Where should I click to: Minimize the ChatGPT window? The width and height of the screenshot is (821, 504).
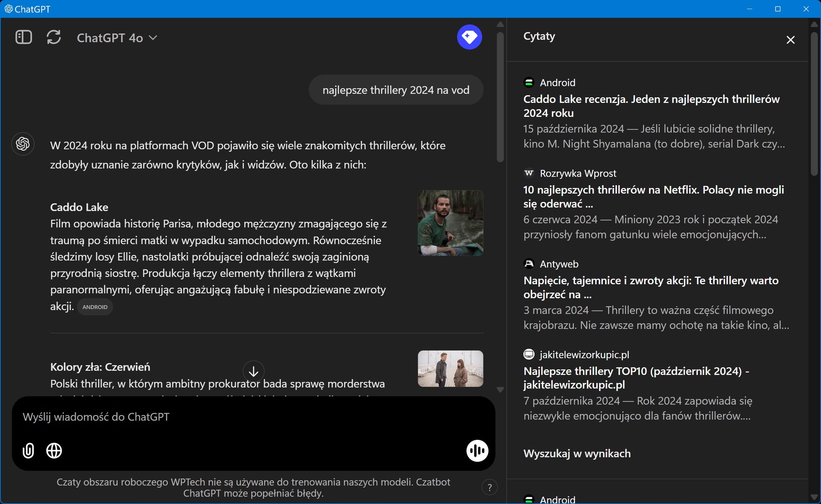pos(749,9)
